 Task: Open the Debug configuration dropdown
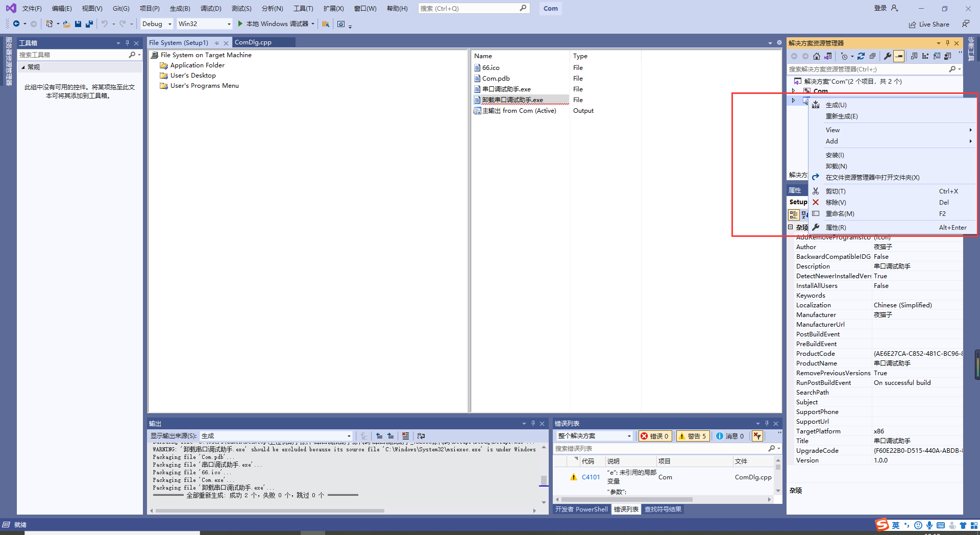[157, 24]
